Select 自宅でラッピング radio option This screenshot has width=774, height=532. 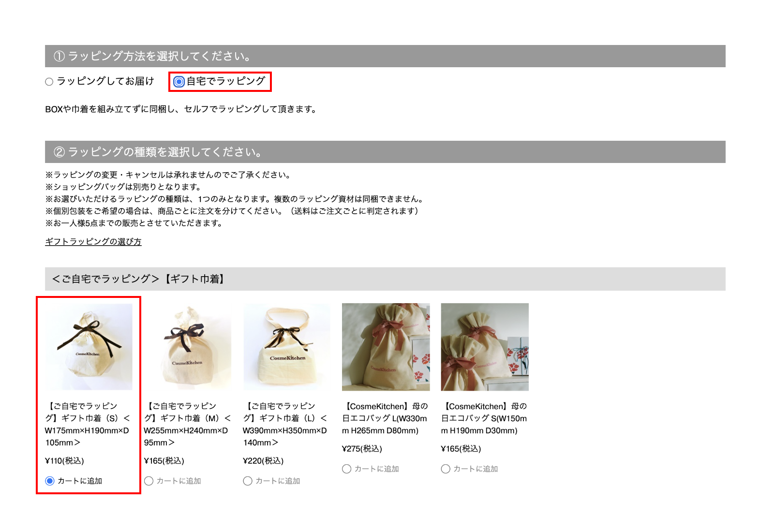coord(179,82)
